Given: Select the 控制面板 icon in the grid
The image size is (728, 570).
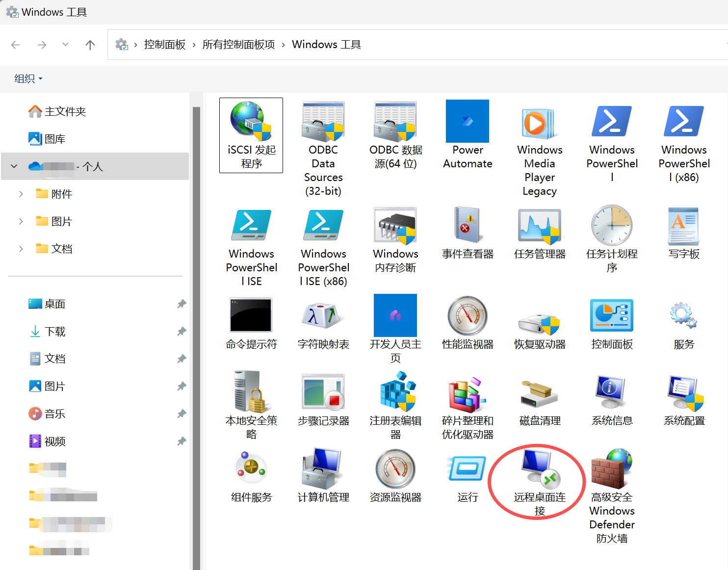Looking at the screenshot, I should 612,323.
